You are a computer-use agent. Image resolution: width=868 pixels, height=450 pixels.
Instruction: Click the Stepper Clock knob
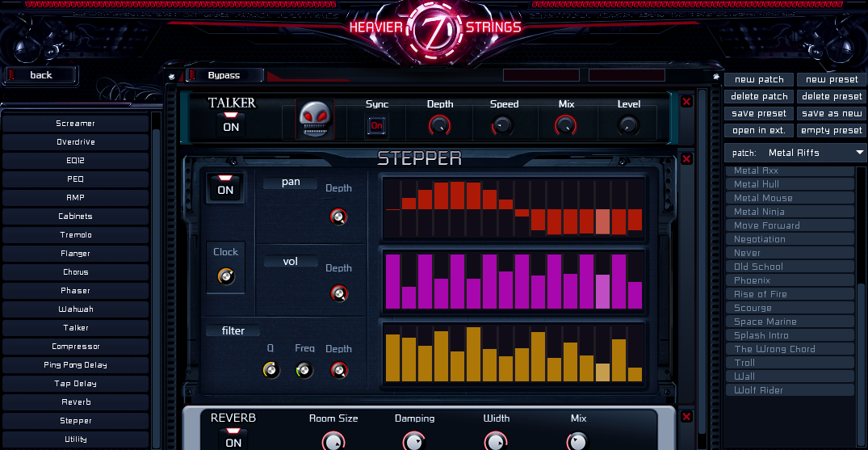point(226,276)
